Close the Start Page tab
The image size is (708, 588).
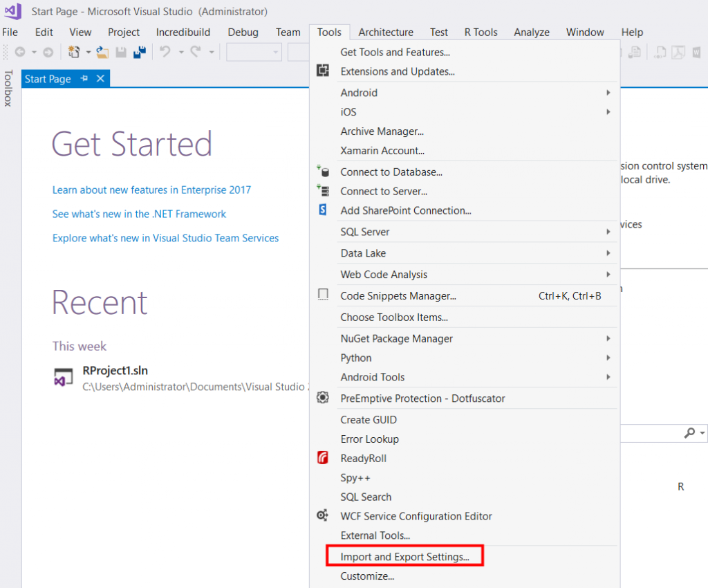tap(100, 79)
